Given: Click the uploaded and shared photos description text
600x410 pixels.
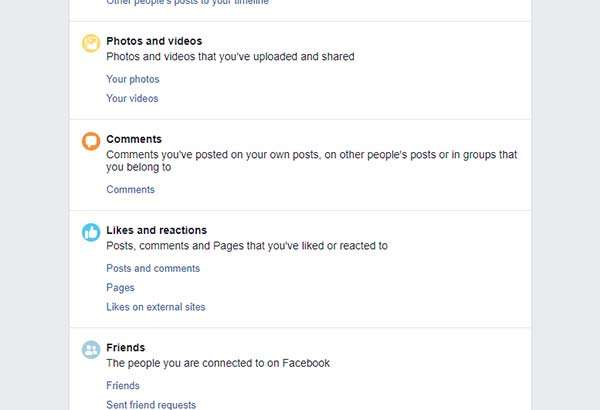Looking at the screenshot, I should (230, 57).
